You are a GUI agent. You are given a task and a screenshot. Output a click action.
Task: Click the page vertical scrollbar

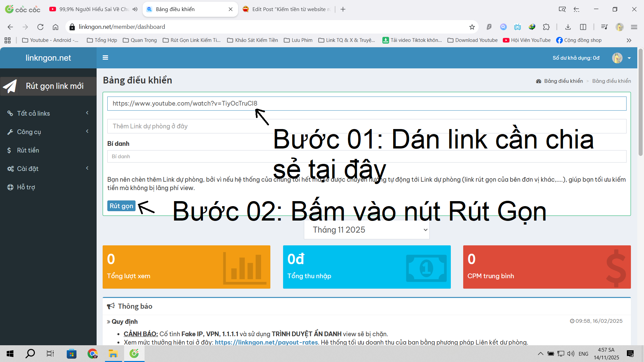(x=640, y=101)
